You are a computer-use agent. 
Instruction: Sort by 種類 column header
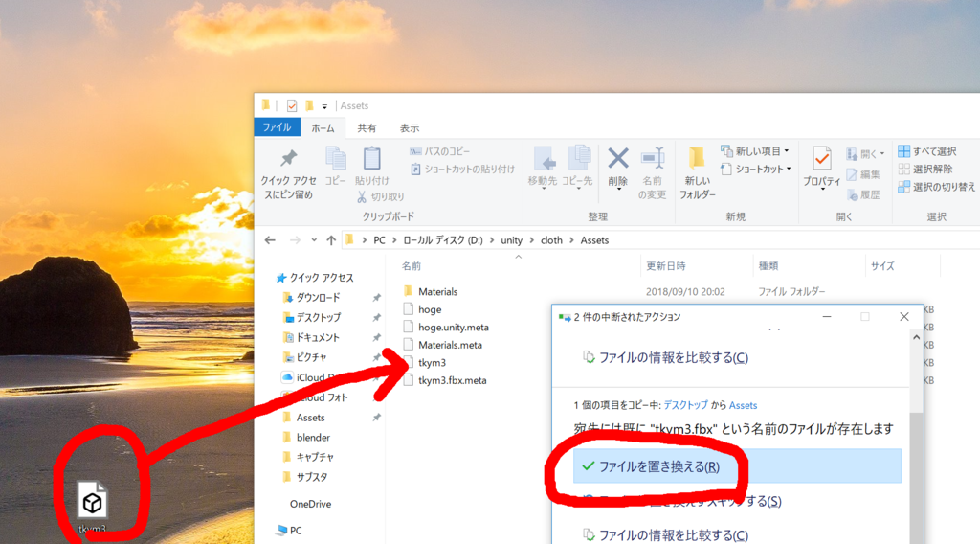click(768, 265)
